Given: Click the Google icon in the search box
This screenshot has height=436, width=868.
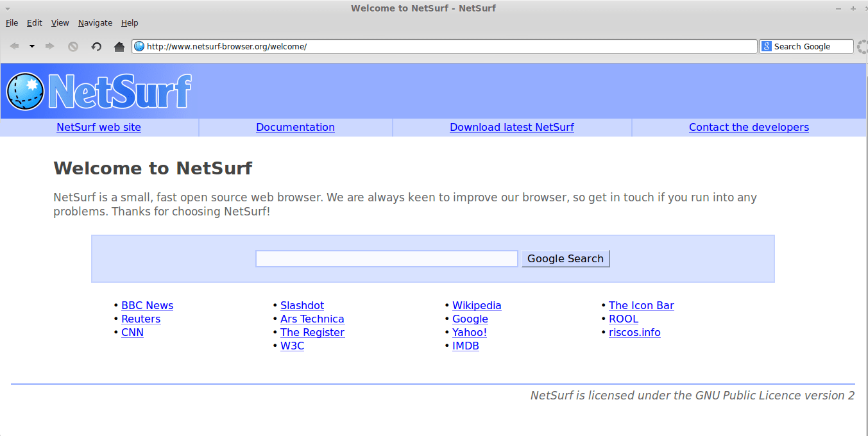Looking at the screenshot, I should [x=766, y=46].
